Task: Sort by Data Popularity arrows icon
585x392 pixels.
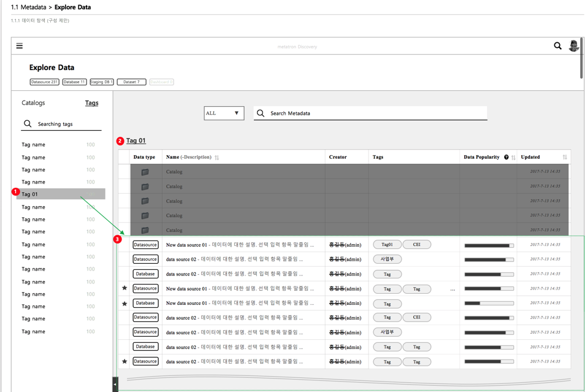Action: click(513, 158)
